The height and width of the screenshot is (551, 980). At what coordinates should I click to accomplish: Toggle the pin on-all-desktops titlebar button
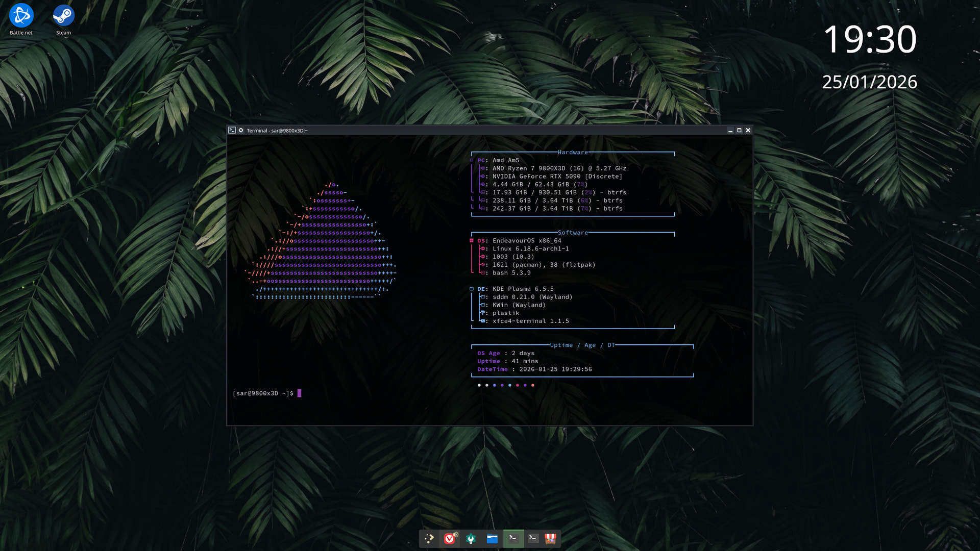[x=241, y=130]
